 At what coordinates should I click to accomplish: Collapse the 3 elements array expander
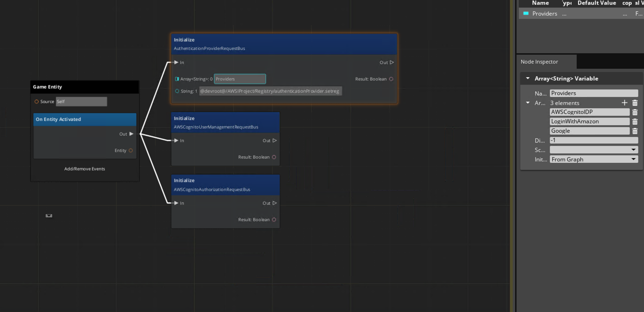click(x=527, y=103)
